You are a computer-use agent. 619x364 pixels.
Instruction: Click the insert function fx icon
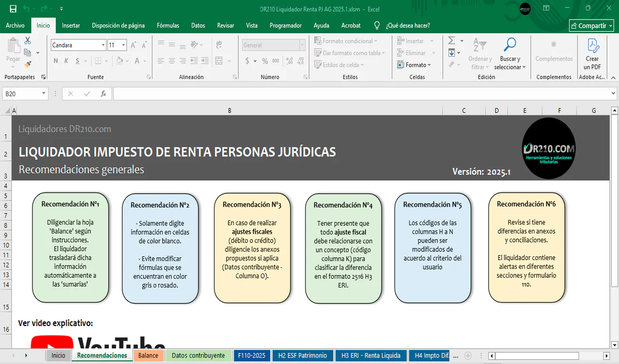click(103, 94)
